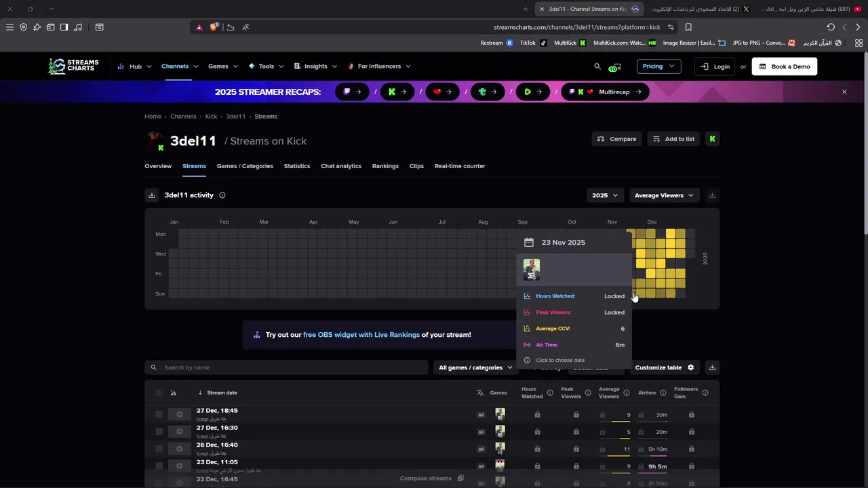
Task: Toggle the select-all checkbox in table header
Action: (x=159, y=392)
